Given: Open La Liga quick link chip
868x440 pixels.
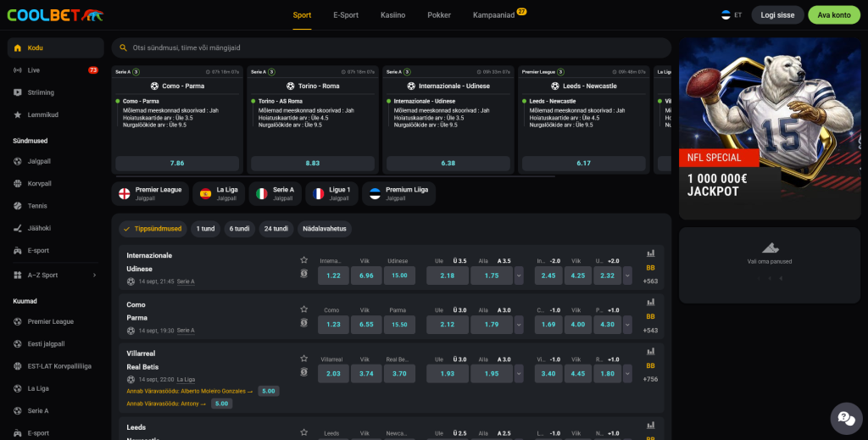Looking at the screenshot, I should 219,193.
